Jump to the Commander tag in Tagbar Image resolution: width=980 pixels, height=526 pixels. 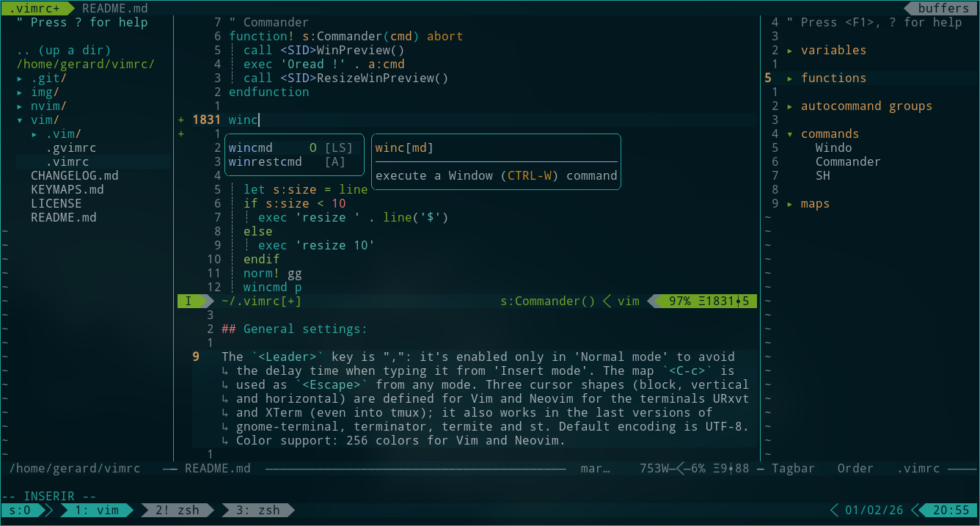847,161
